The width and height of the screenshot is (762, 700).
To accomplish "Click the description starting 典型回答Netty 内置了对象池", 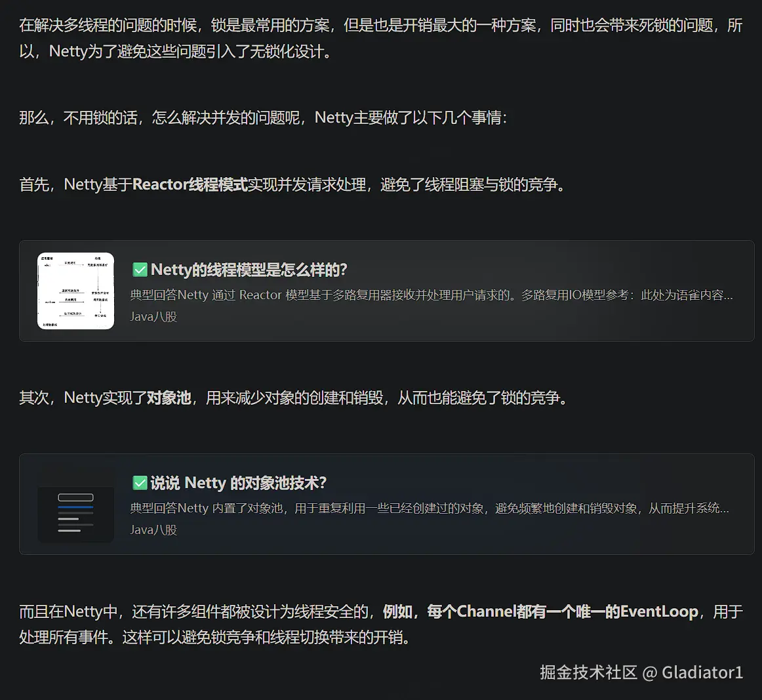I will pyautogui.click(x=430, y=508).
